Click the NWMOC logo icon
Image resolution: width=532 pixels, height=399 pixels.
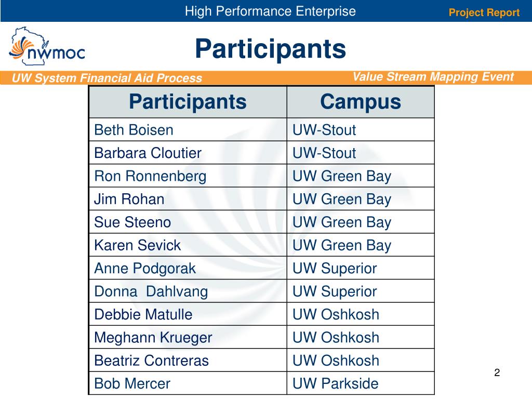[x=47, y=46]
